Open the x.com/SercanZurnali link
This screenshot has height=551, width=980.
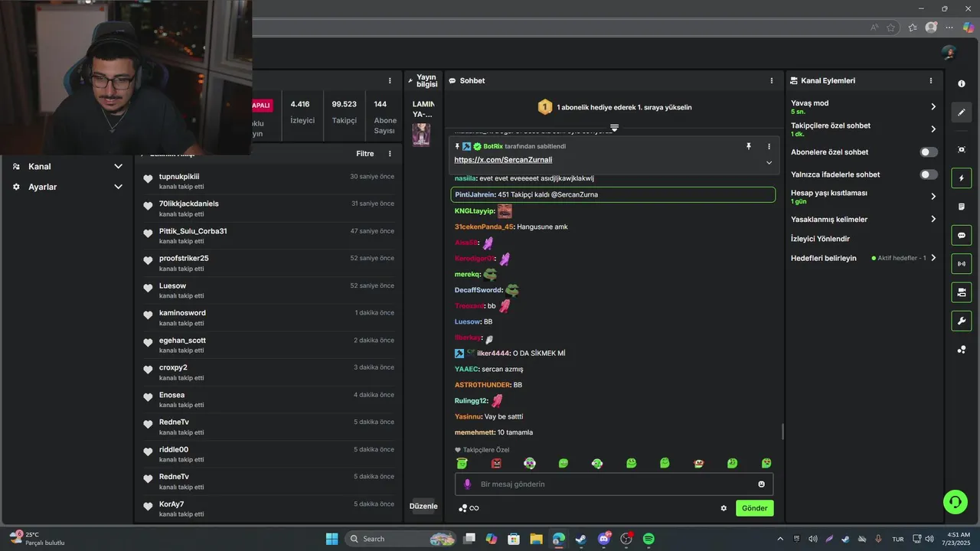(503, 160)
